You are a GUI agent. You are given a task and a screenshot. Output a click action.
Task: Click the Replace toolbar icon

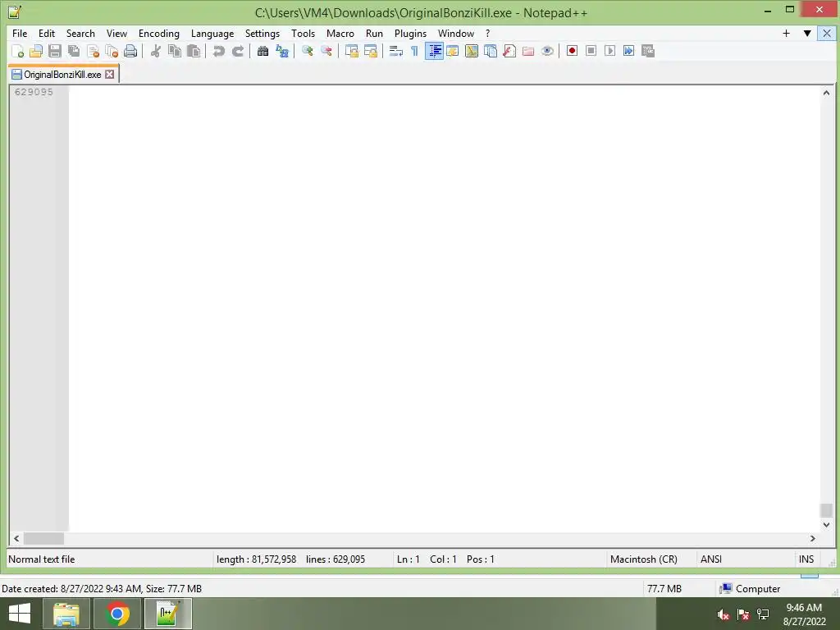[282, 51]
